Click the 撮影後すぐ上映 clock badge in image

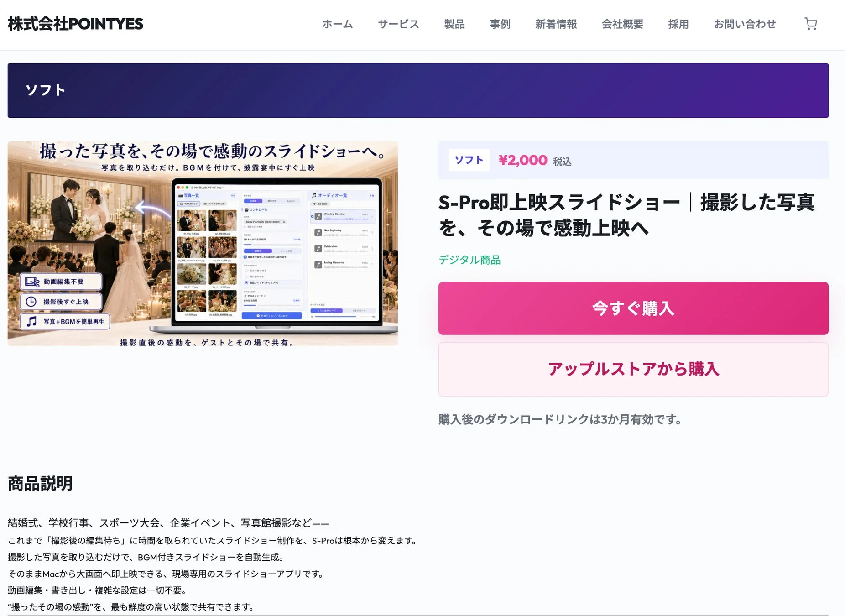click(61, 302)
